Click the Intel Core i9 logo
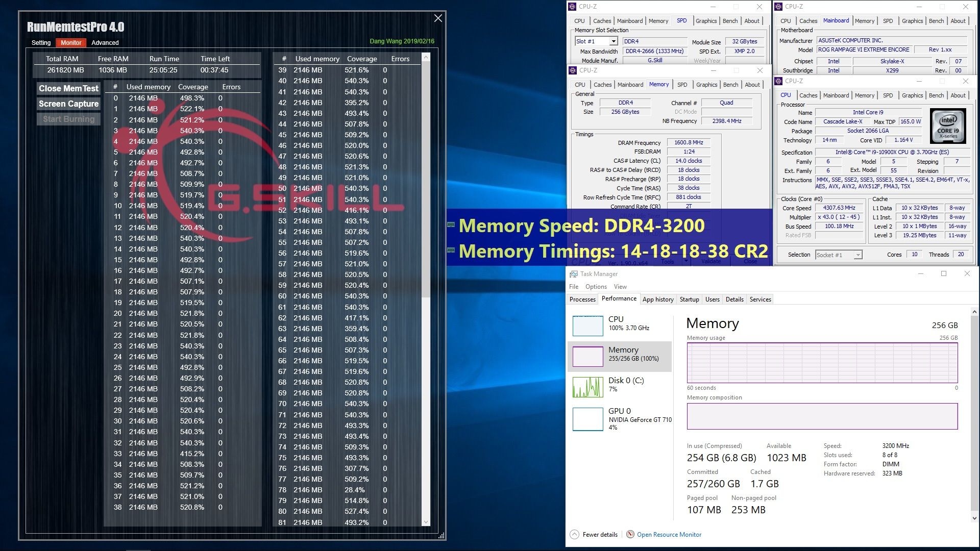 pos(948,126)
